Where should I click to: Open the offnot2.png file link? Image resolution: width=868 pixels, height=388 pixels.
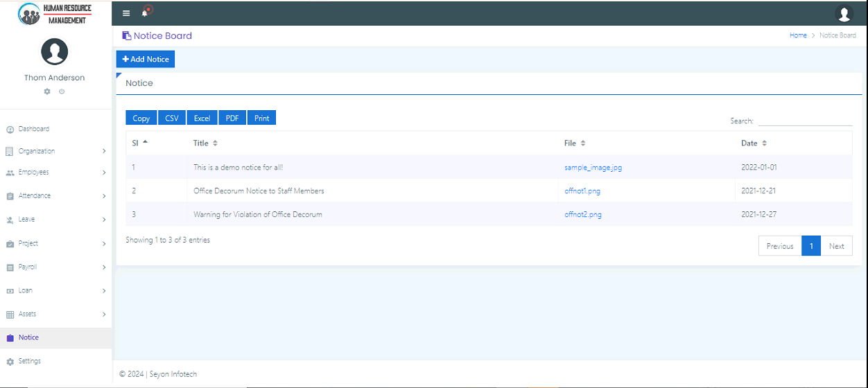pyautogui.click(x=582, y=215)
